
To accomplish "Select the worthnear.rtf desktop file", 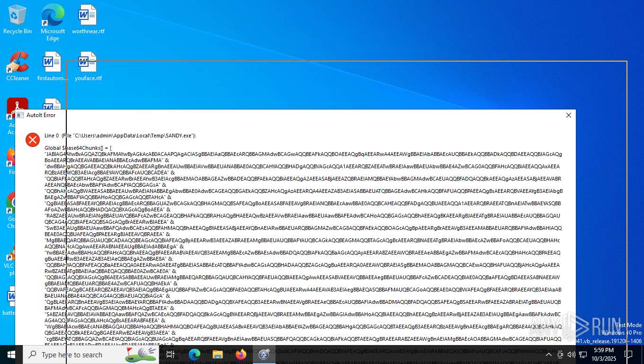I will (x=88, y=19).
